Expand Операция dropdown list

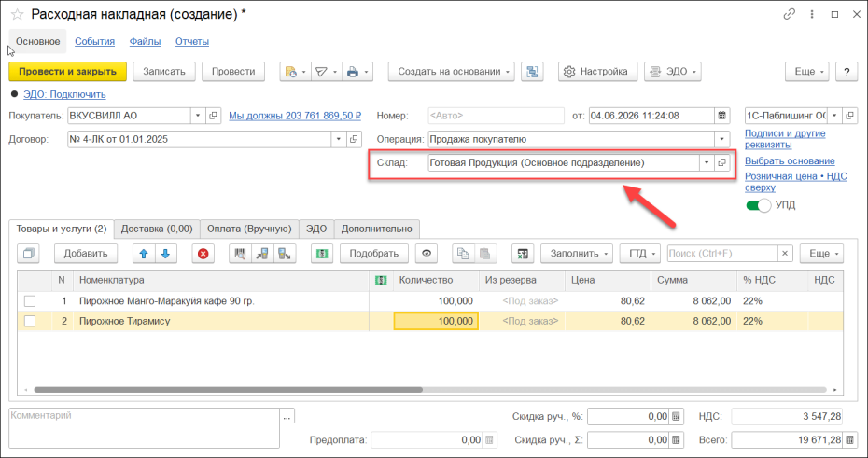[x=721, y=139]
